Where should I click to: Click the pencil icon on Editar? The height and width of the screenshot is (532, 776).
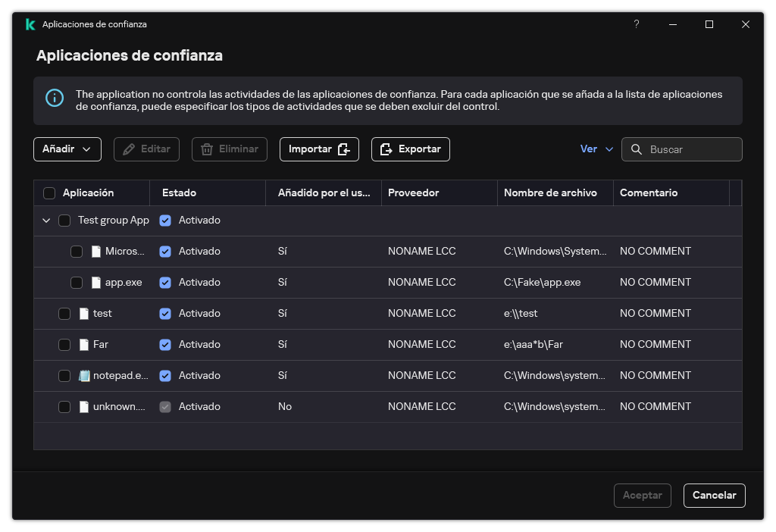128,149
